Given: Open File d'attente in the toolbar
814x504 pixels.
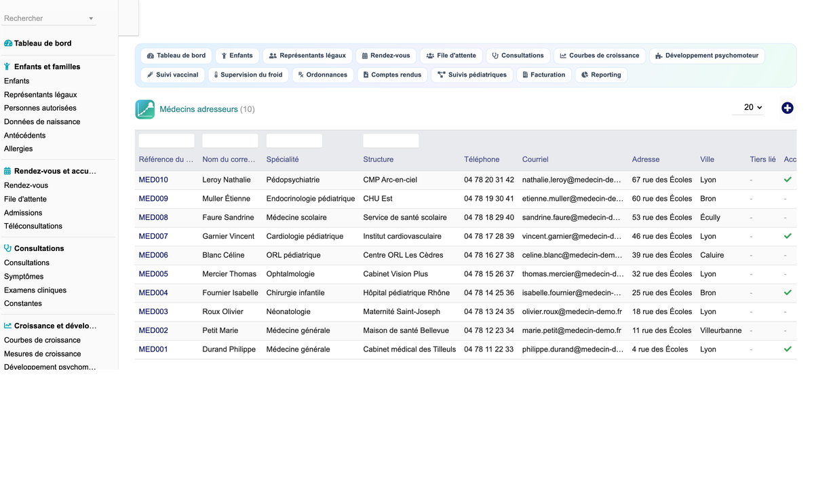Looking at the screenshot, I should pyautogui.click(x=451, y=56).
